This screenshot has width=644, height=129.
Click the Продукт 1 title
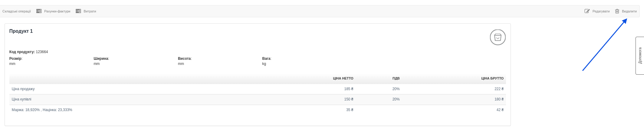(21, 31)
